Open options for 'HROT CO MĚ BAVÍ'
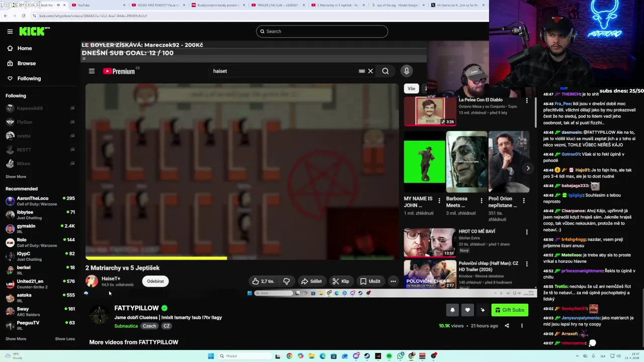This screenshot has width=644, height=362. [527, 232]
